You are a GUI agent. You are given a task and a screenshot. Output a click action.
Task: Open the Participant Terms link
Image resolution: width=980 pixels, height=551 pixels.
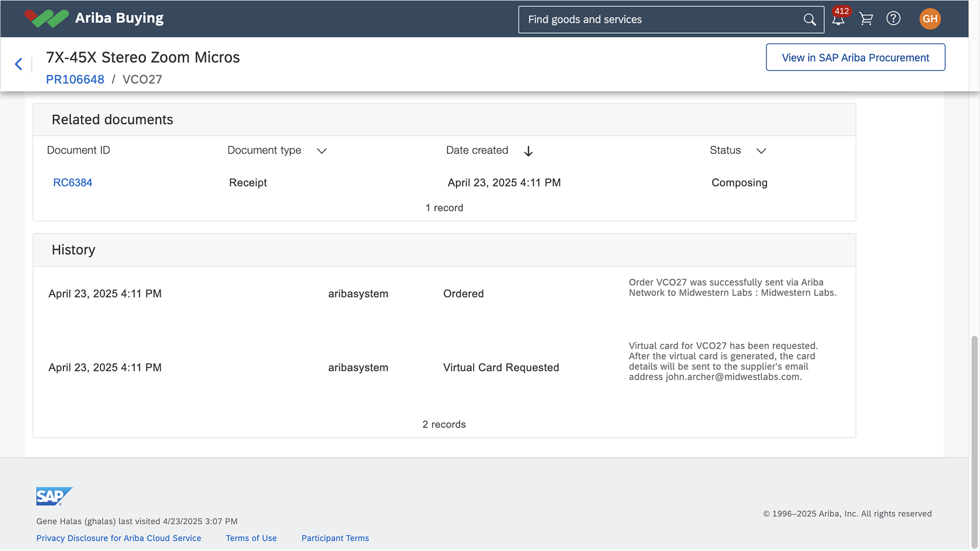click(335, 538)
